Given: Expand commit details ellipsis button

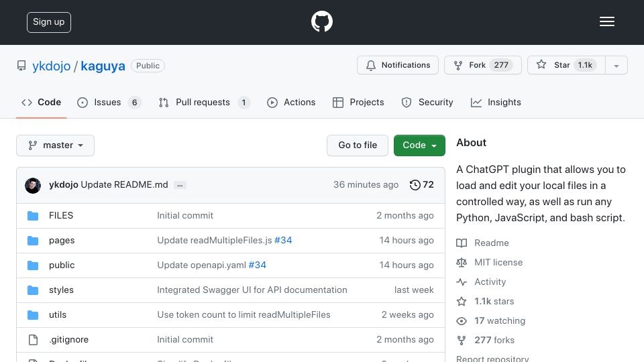Looking at the screenshot, I should (180, 185).
